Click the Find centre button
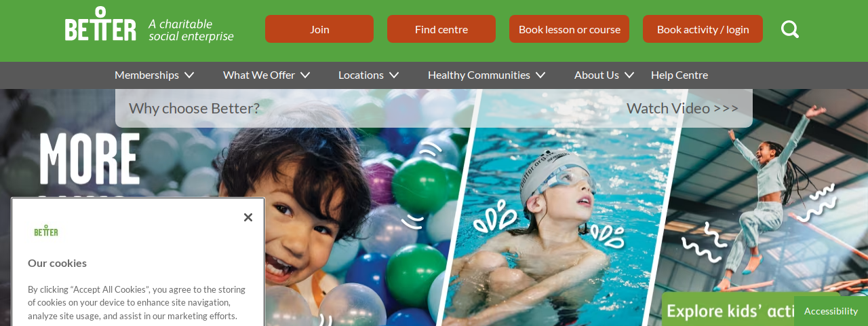868x326 pixels. tap(441, 29)
